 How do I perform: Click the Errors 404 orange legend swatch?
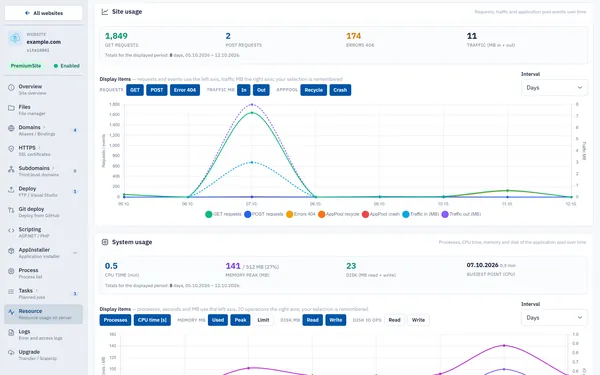pos(290,214)
